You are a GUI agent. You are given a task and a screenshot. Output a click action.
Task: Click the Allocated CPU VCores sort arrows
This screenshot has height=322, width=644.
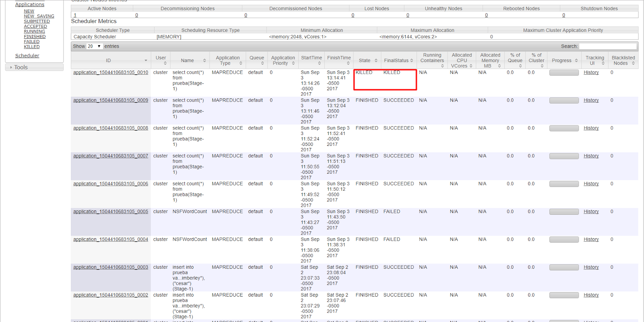[x=471, y=66]
